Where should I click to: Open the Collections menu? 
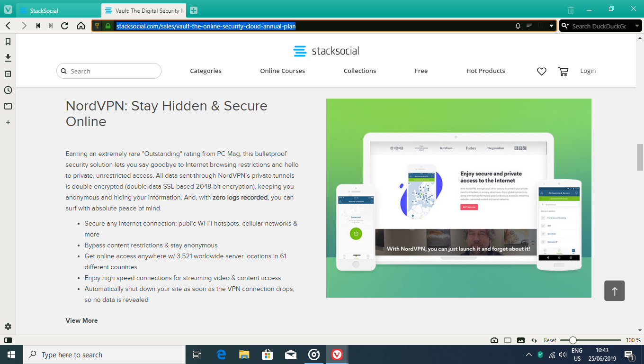pyautogui.click(x=360, y=71)
